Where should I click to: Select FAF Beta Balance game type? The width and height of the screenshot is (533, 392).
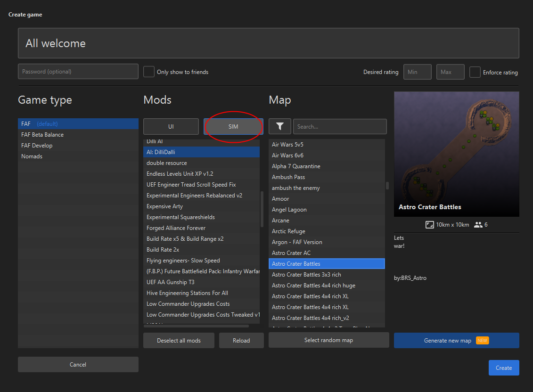click(x=78, y=135)
